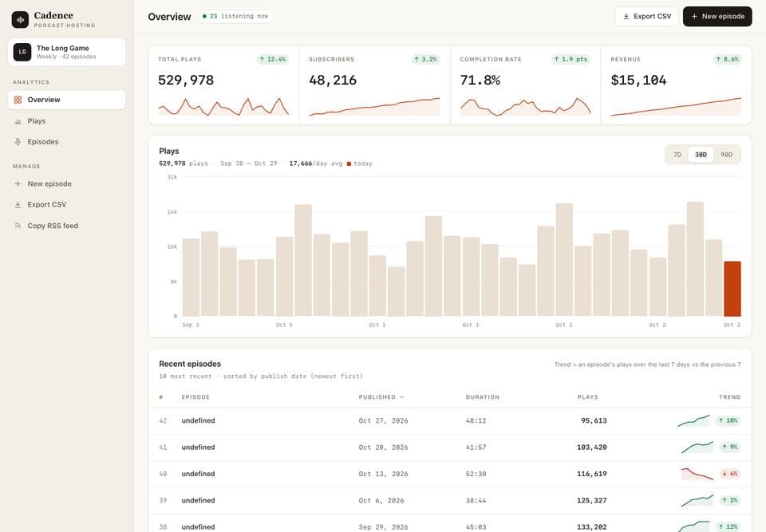Choose Export CSV in the sidebar

[x=67, y=205]
